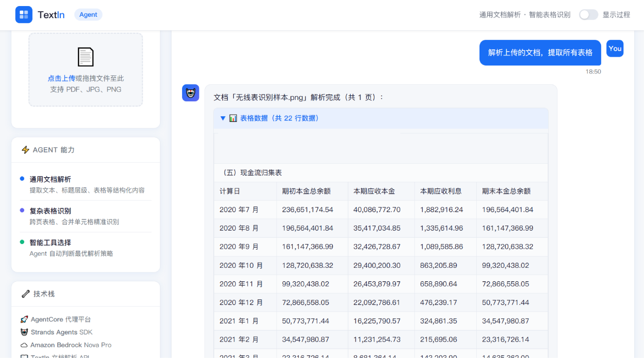
Task: Click the 通用文档解析 · 智能表格识别 label
Action: 524,14
